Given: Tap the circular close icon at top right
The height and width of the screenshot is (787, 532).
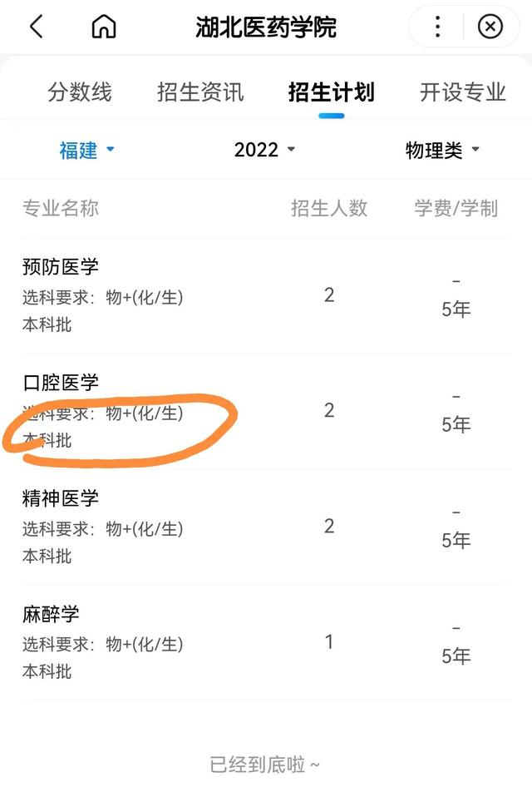Looking at the screenshot, I should coord(490,26).
